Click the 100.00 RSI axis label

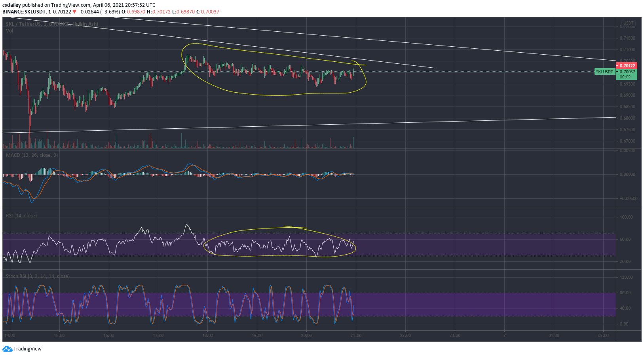click(627, 217)
